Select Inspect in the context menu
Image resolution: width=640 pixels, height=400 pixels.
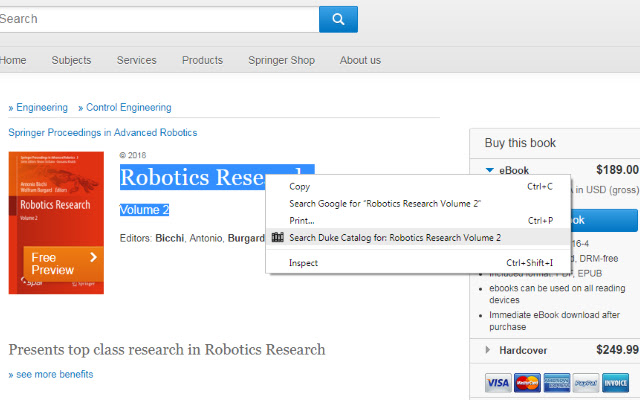pyautogui.click(x=303, y=263)
